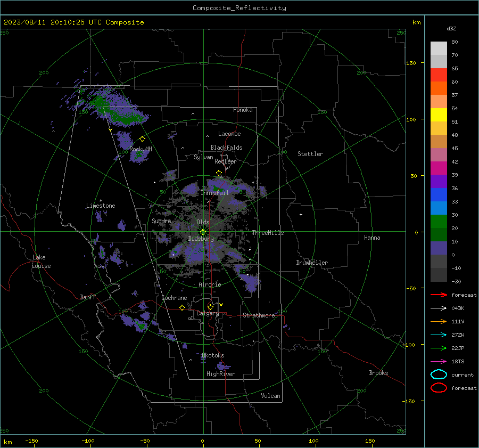This screenshot has width=479, height=448.
Task: Click the yellow diamond marker at Calgary
Action: coord(210,307)
